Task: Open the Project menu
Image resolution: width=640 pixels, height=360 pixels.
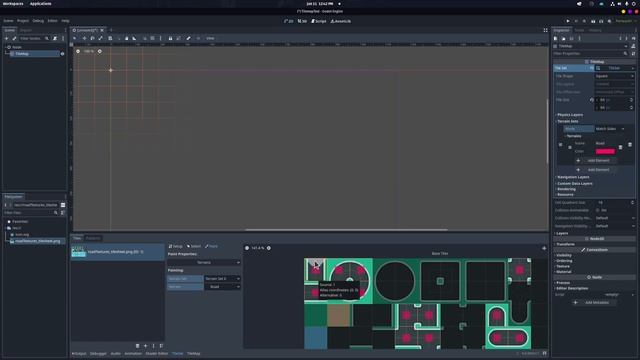Action: click(x=23, y=21)
